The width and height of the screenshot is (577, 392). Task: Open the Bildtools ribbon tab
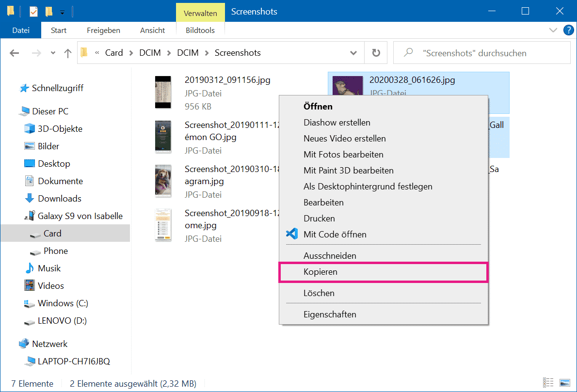[x=200, y=30]
